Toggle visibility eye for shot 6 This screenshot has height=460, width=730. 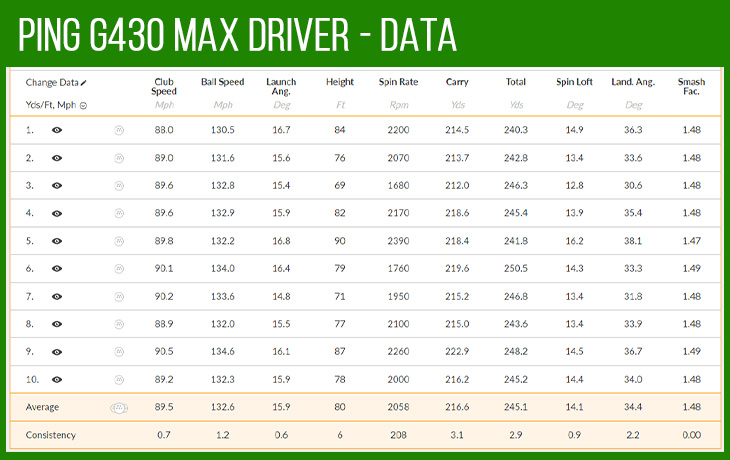coord(57,269)
